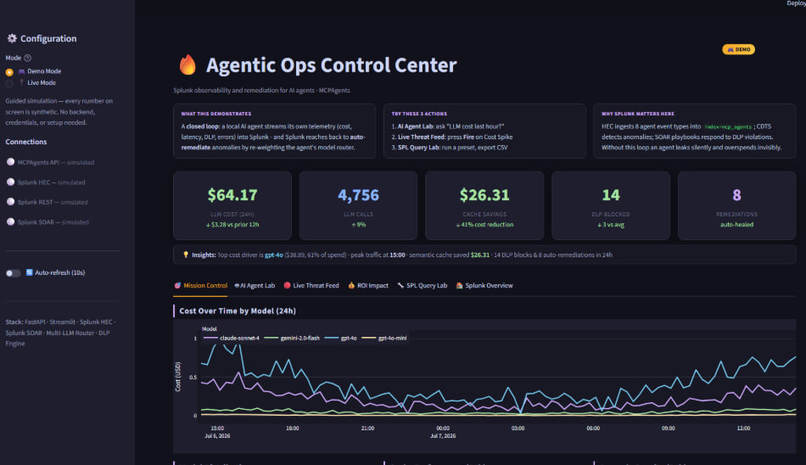Click the ROI Impact flame icon
The image size is (806, 465).
351,285
